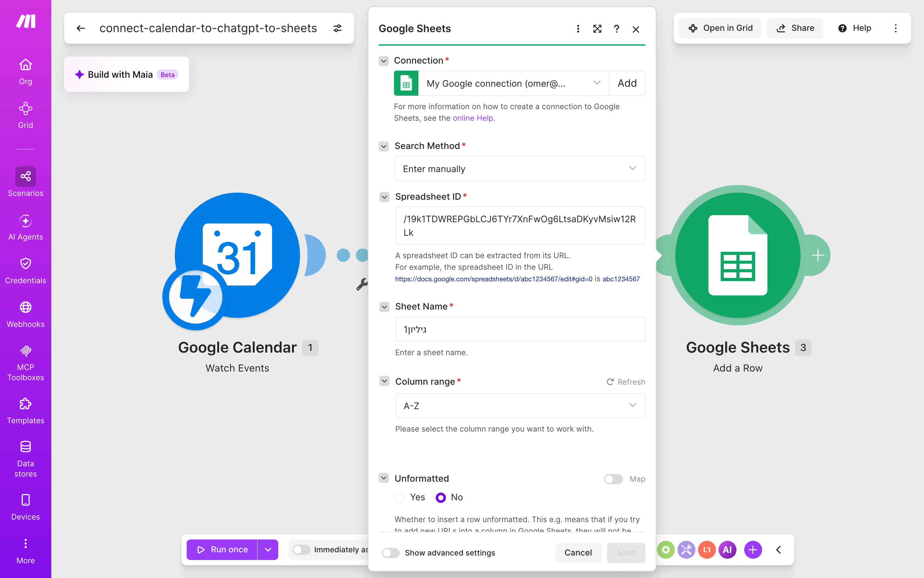The image size is (924, 578).
Task: Click the Make logo in sidebar
Action: tap(26, 22)
